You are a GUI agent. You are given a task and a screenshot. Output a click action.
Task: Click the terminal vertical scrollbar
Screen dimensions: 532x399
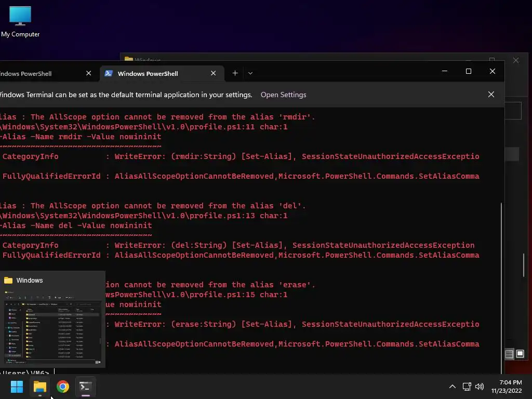pos(501,288)
